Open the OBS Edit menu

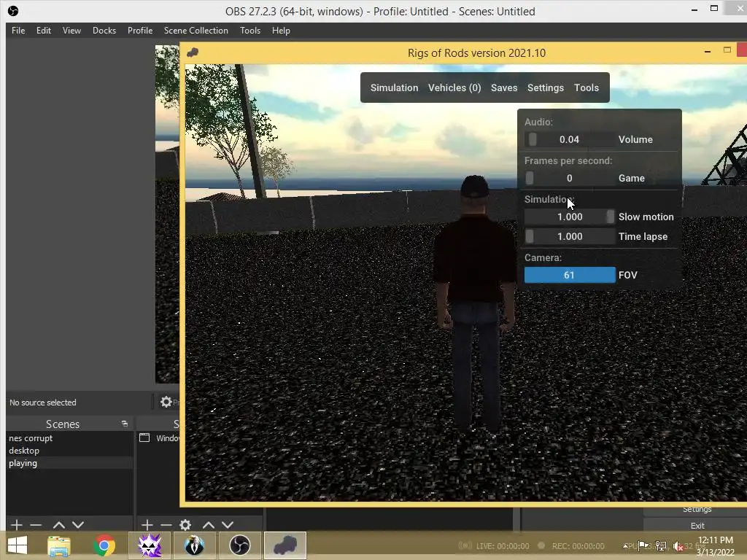click(x=43, y=31)
